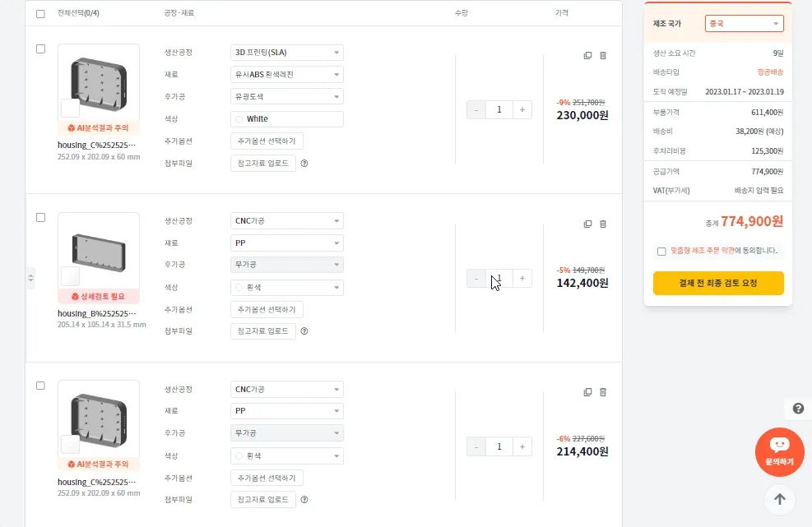Open the floating question mark help icon
812x527 pixels.
799,409
